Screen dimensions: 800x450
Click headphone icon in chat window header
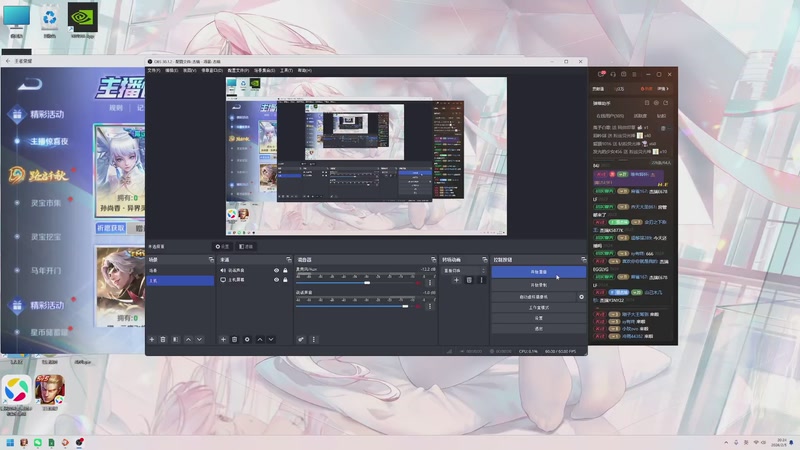coord(613,74)
